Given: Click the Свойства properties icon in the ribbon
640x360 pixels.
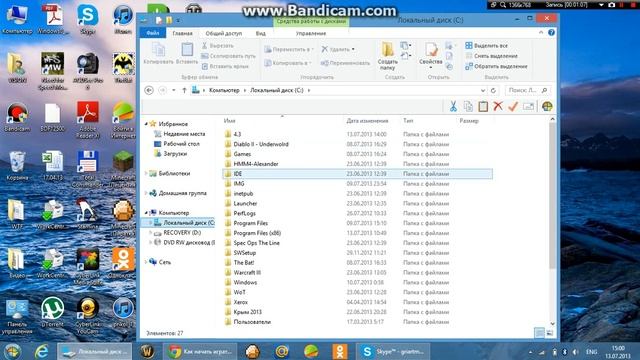Looking at the screenshot, I should (x=431, y=50).
